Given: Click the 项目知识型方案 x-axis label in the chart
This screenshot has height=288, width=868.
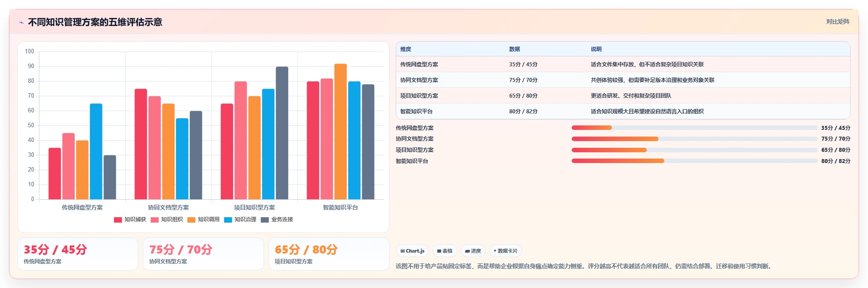Looking at the screenshot, I should pos(254,208).
